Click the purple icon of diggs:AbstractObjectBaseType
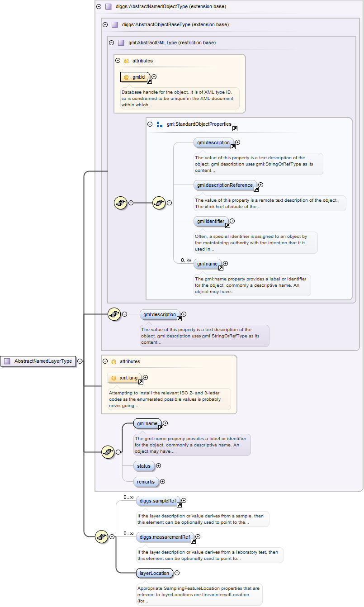This screenshot has height=607, width=364. click(115, 24)
